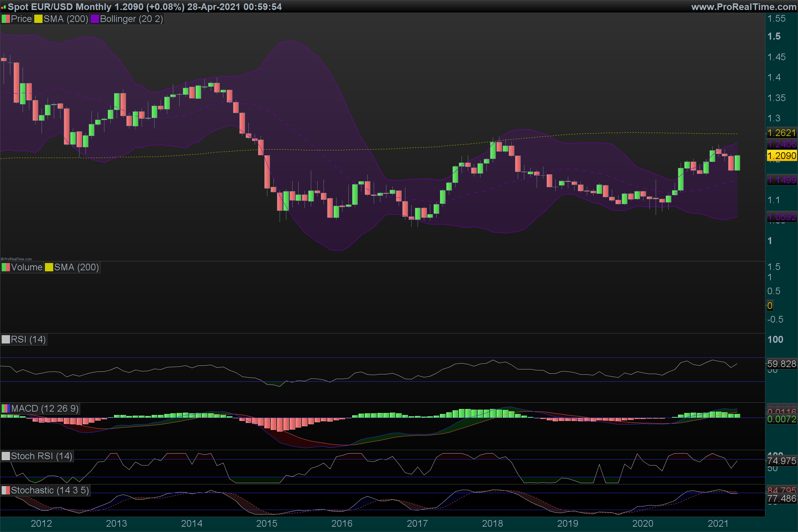Image resolution: width=798 pixels, height=532 pixels.
Task: Click the 1.2621 SMA value label
Action: pyautogui.click(x=781, y=133)
